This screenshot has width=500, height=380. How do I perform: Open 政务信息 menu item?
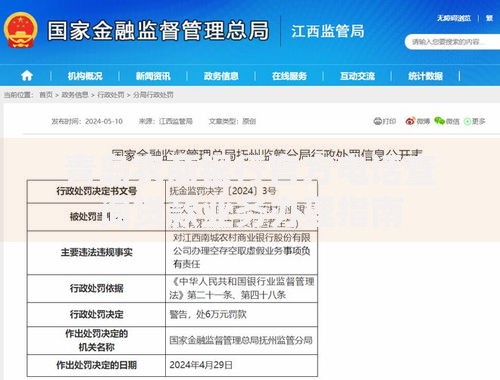221,76
